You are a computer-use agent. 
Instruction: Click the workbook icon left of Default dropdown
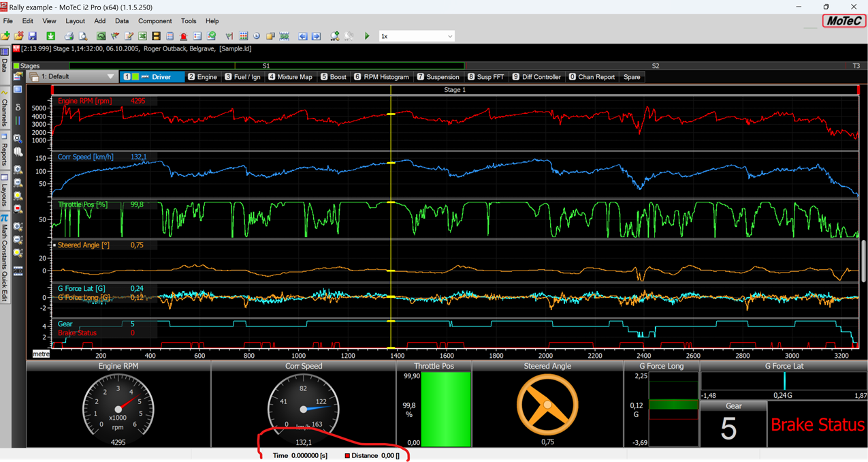(x=33, y=77)
